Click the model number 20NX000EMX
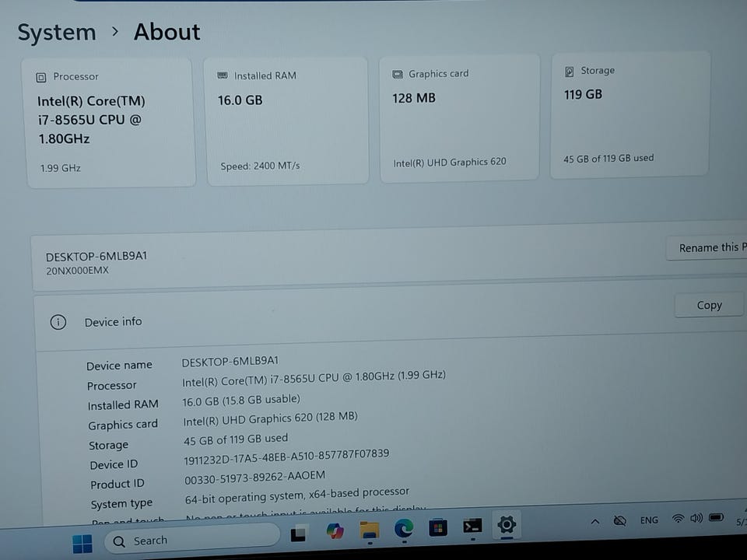The width and height of the screenshot is (747, 560). (x=77, y=271)
